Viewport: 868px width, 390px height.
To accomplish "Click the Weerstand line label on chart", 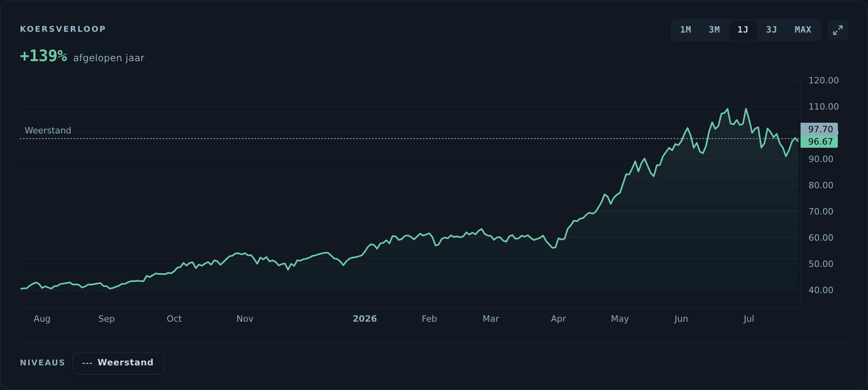I will coord(48,131).
